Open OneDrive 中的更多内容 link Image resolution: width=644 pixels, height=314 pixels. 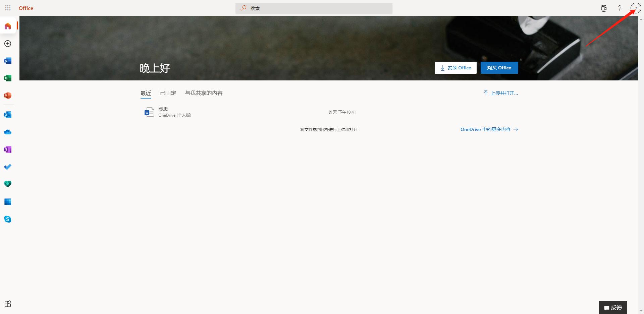(x=489, y=129)
